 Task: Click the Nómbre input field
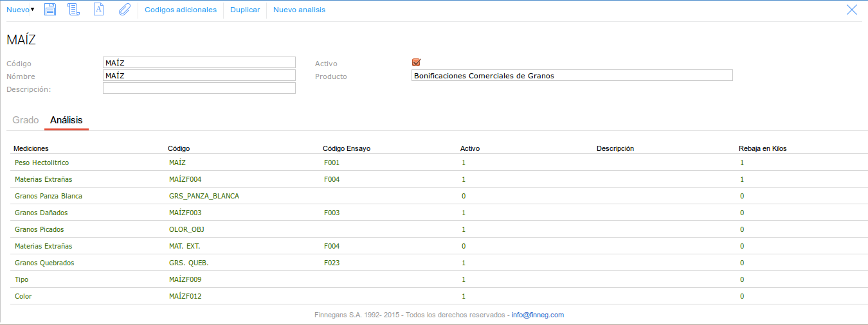click(199, 75)
